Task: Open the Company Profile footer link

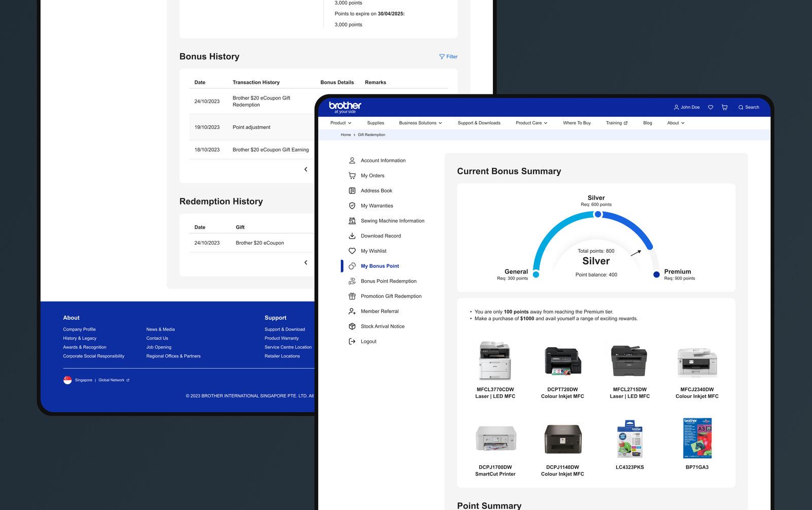Action: coord(79,329)
